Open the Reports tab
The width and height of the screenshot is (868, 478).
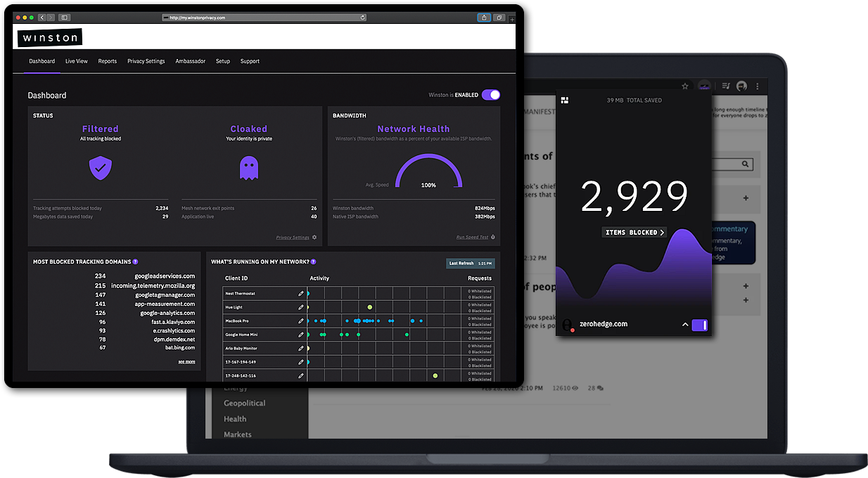point(108,61)
